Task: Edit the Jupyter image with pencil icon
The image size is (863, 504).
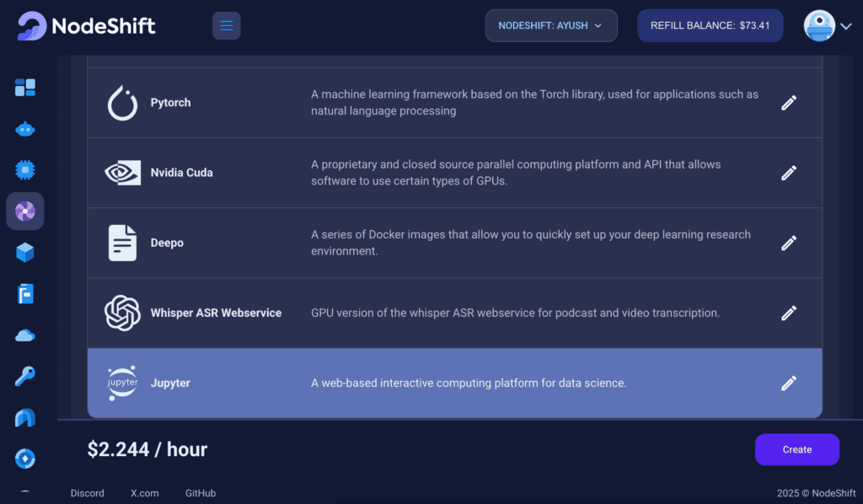Action: [789, 383]
